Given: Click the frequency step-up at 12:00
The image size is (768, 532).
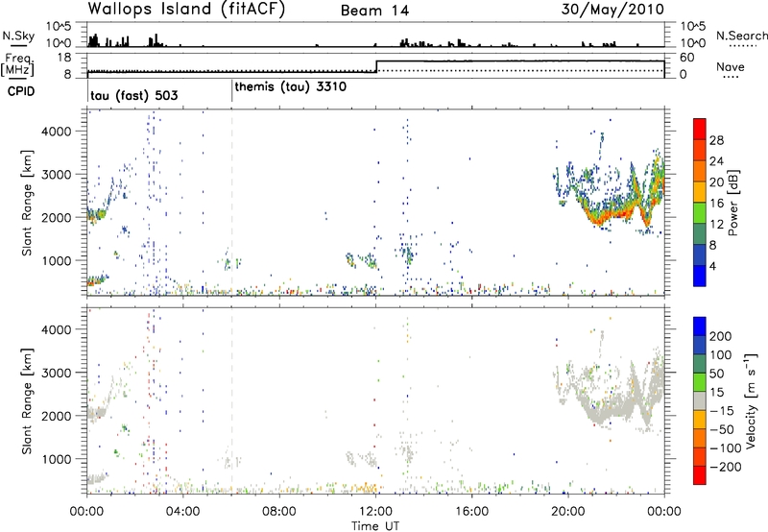Looking at the screenshot, I should 376,66.
